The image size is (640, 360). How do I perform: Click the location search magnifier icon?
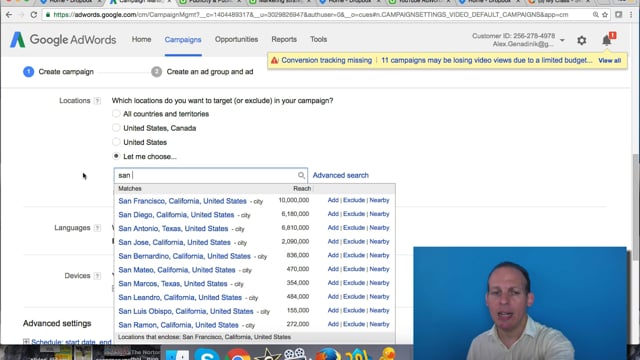(301, 176)
